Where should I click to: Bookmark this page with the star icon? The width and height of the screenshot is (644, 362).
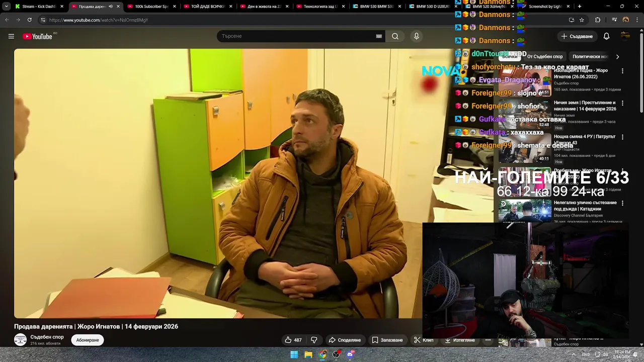[x=582, y=20]
